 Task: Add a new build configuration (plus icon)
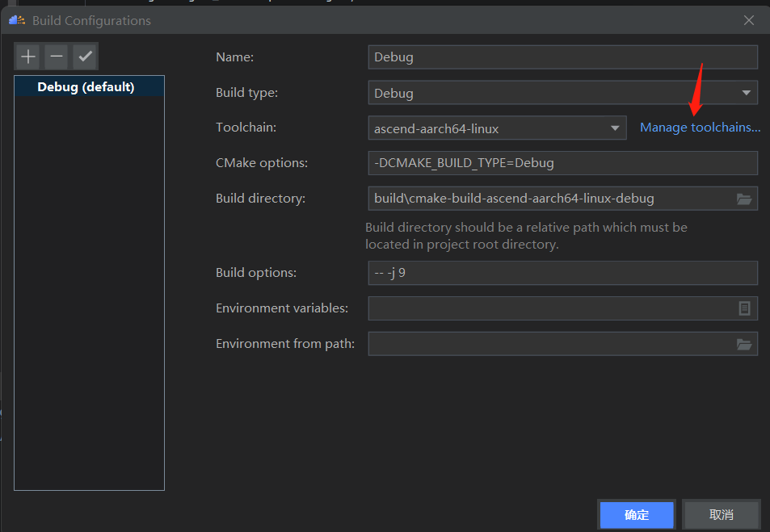pos(28,57)
